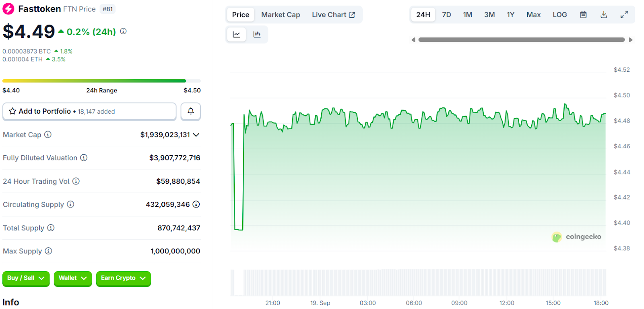Click the star icon in Add to Portfolio
This screenshot has height=309, width=644.
(x=12, y=111)
